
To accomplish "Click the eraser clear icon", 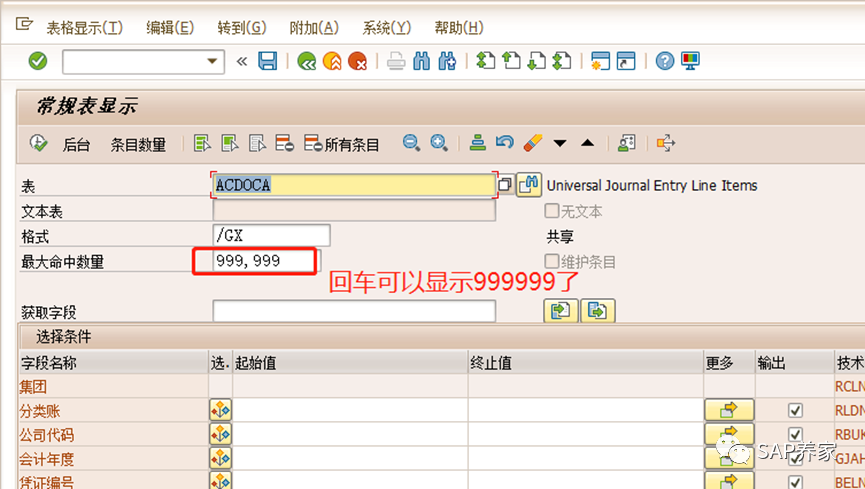I will (532, 143).
